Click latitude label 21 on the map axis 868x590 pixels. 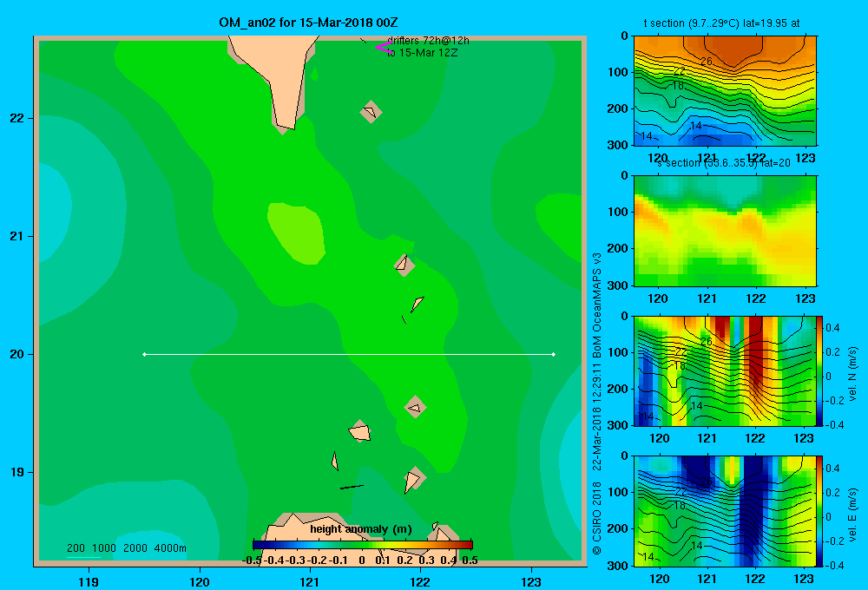click(x=17, y=236)
